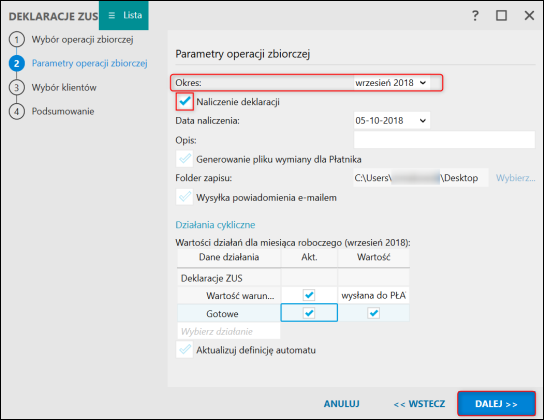Go back with << WSTECZ
Screen dimensions: 544x420
419,404
